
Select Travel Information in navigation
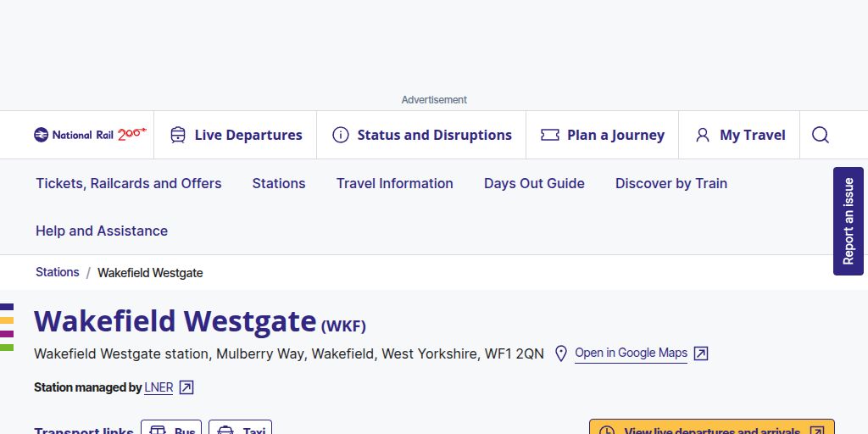coord(394,183)
